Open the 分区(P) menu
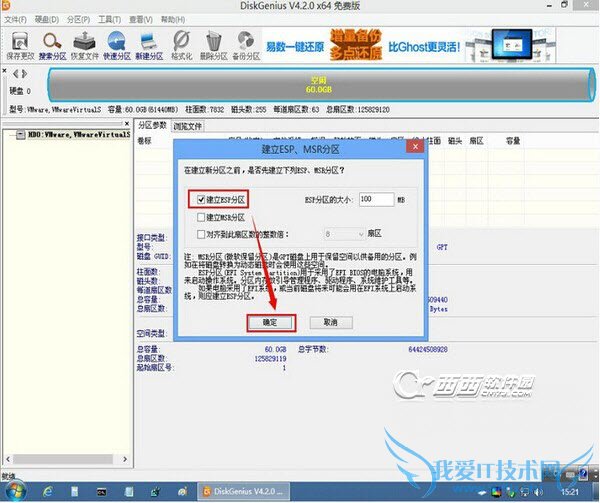600x503 pixels. click(78, 20)
